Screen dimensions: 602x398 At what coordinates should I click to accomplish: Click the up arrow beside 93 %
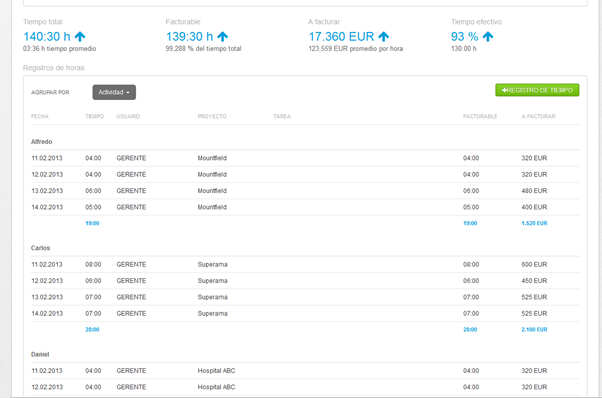coord(488,36)
